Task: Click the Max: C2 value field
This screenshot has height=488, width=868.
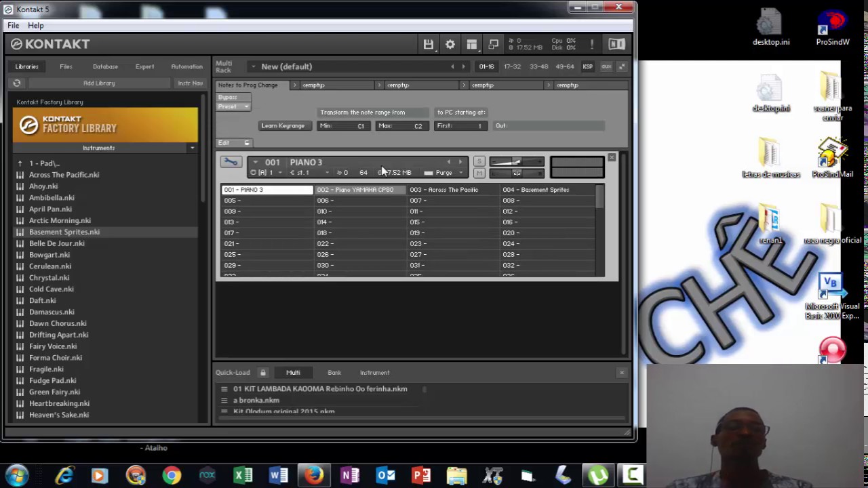Action: pyautogui.click(x=401, y=126)
